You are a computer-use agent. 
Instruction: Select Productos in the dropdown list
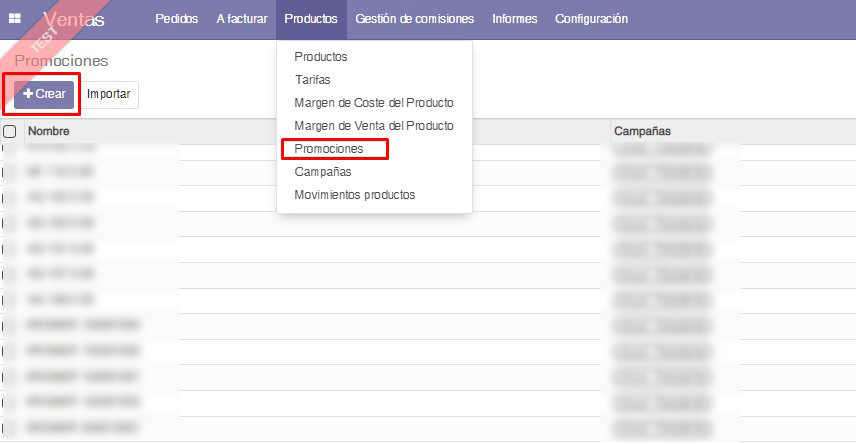(x=321, y=57)
